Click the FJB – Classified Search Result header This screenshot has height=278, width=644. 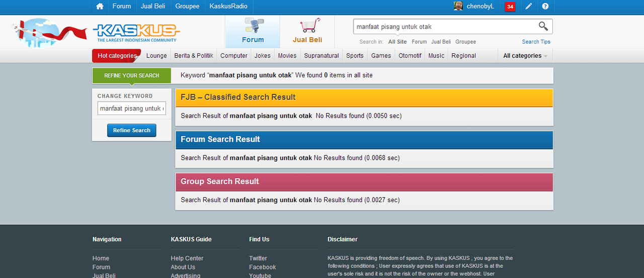364,98
